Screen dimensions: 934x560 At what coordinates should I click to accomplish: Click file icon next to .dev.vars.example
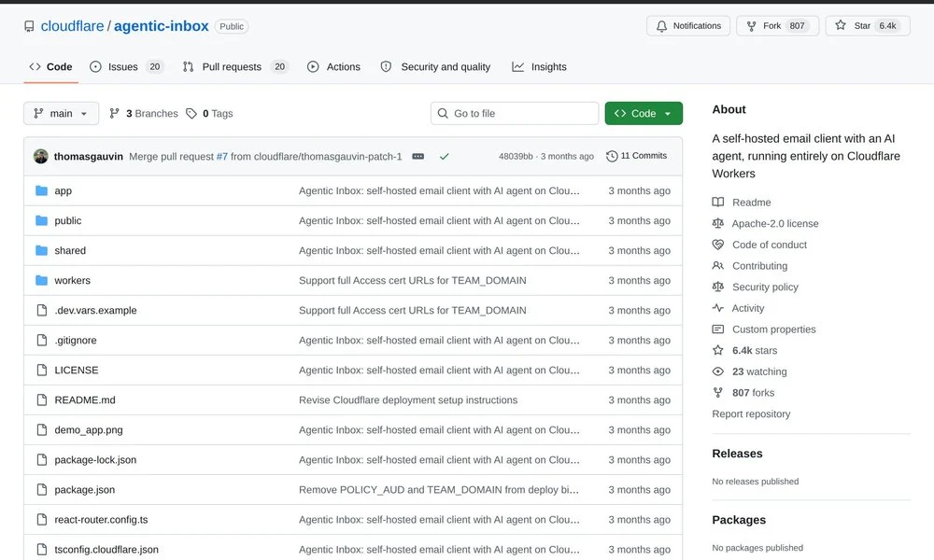(42, 310)
